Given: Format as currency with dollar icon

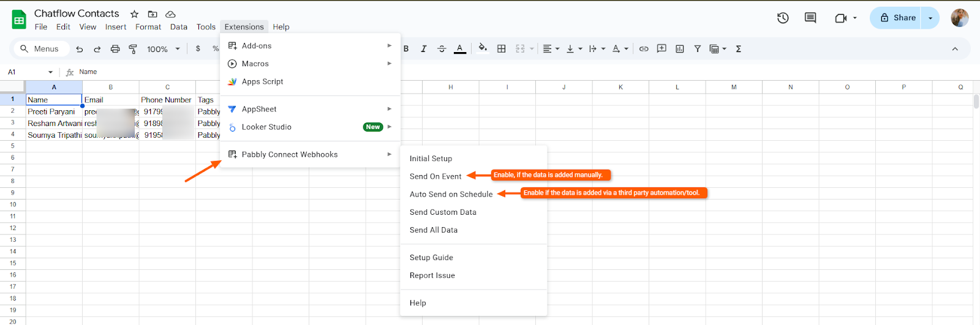Looking at the screenshot, I should coord(198,49).
